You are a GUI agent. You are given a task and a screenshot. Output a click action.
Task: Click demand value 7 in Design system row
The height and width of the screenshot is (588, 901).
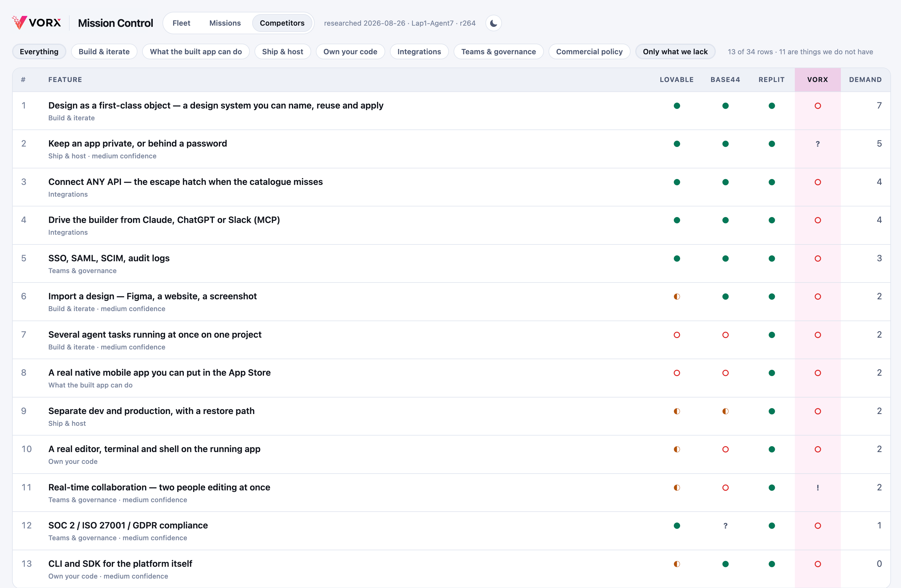point(879,106)
